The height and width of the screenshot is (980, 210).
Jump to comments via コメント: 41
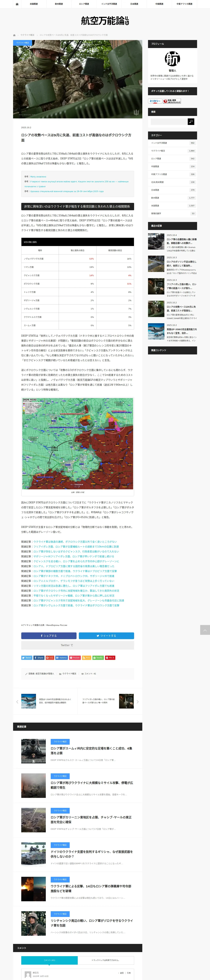click(x=90, y=674)
